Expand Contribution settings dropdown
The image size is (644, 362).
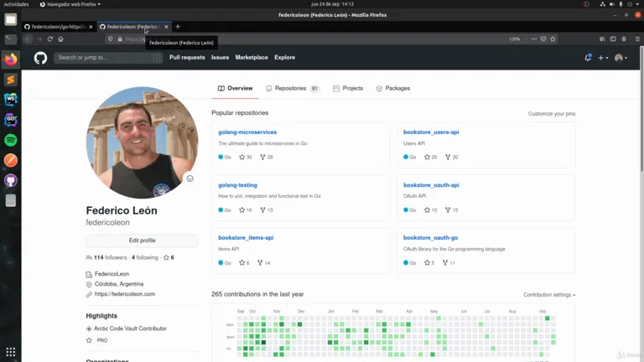[549, 295]
